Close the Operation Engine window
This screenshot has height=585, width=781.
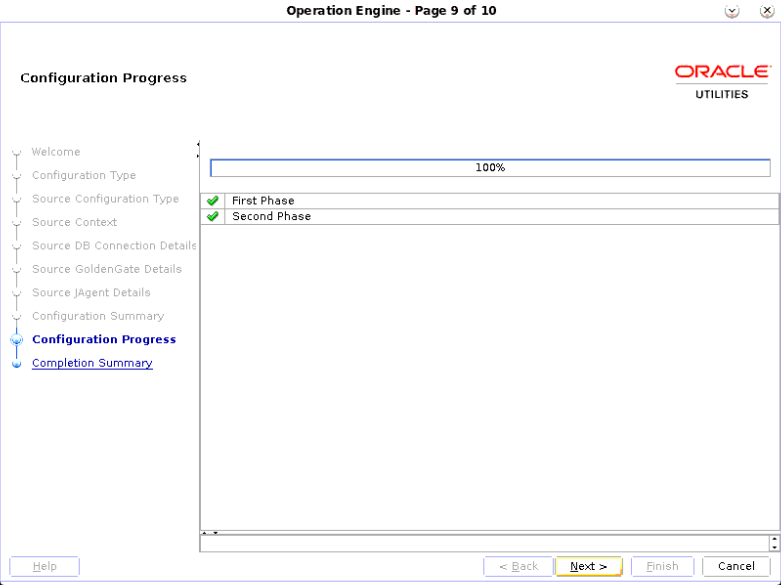tap(767, 11)
